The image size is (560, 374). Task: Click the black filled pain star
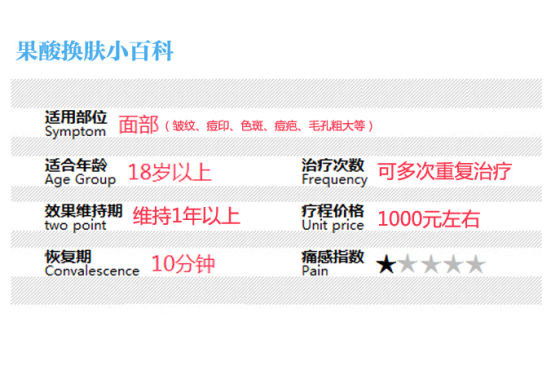[x=386, y=264]
